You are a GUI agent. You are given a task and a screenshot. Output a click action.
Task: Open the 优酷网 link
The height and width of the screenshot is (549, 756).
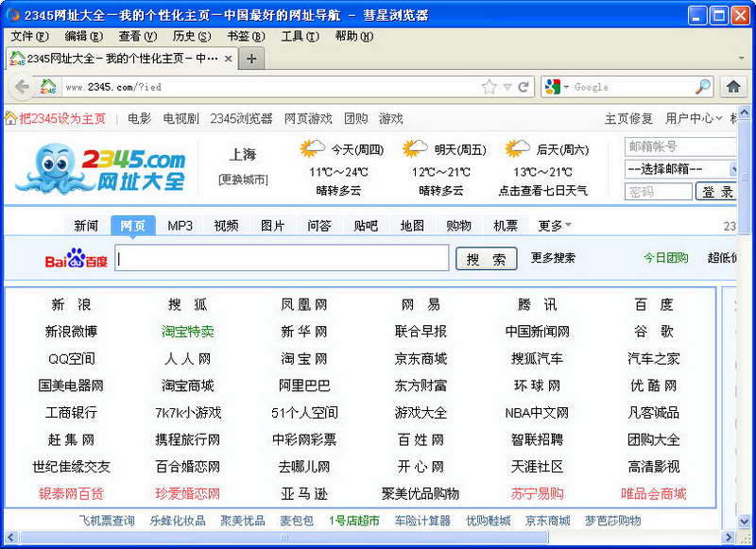coord(653,386)
